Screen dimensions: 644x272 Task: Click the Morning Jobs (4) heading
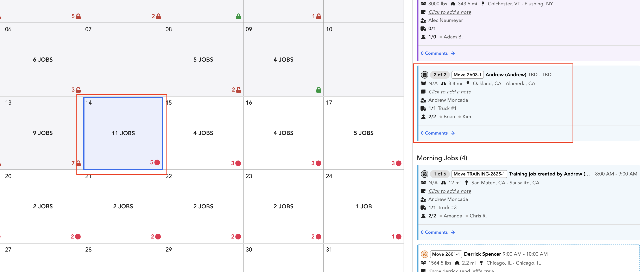[442, 158]
